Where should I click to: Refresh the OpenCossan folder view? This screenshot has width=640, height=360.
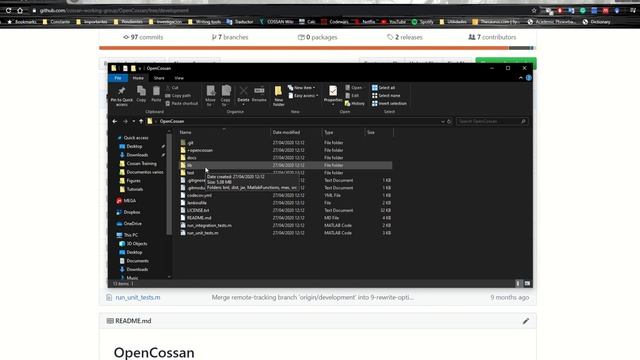pyautogui.click(x=449, y=121)
